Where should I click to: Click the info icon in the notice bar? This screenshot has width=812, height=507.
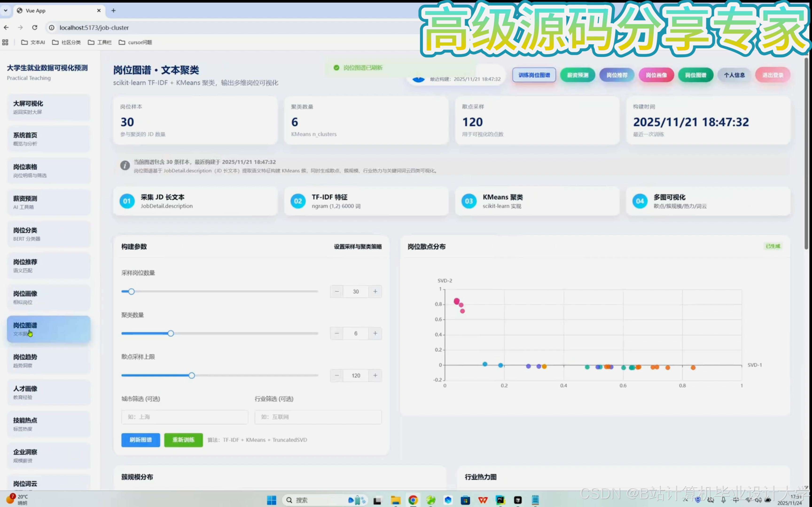pos(125,165)
